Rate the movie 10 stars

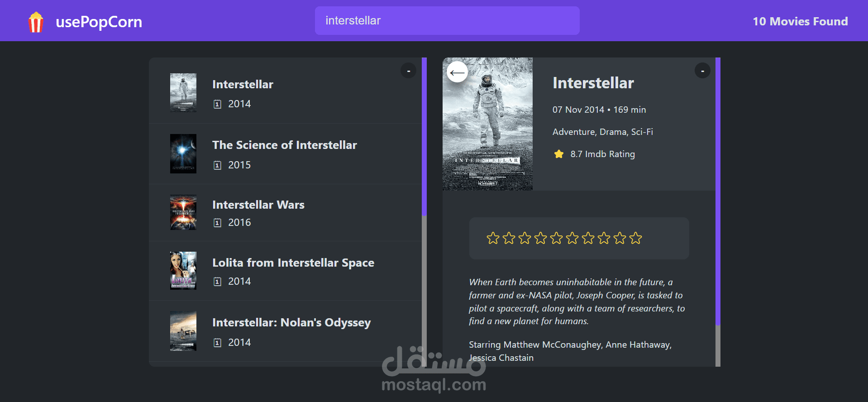point(635,238)
